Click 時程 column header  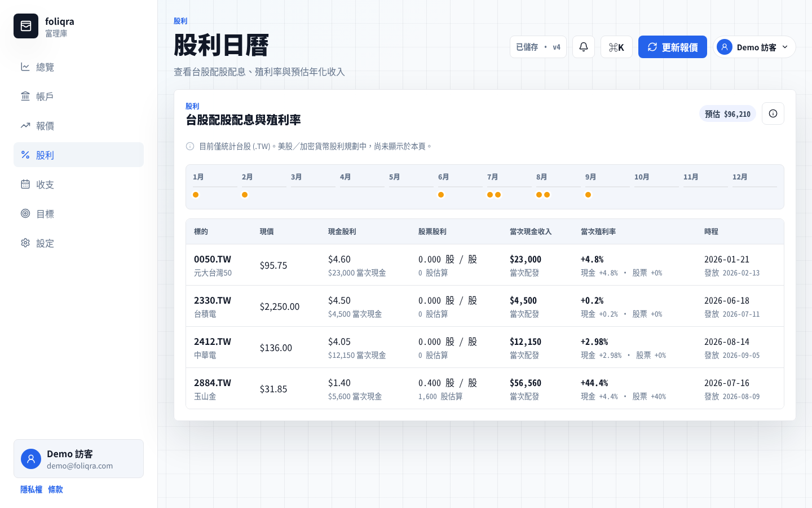coord(711,231)
